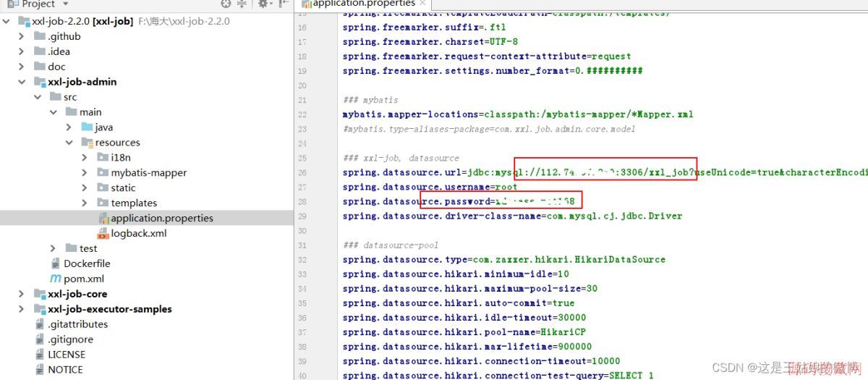This screenshot has width=868, height=380.
Task: Click the hikari.maximum-pool-size=30 line
Action: click(470, 288)
